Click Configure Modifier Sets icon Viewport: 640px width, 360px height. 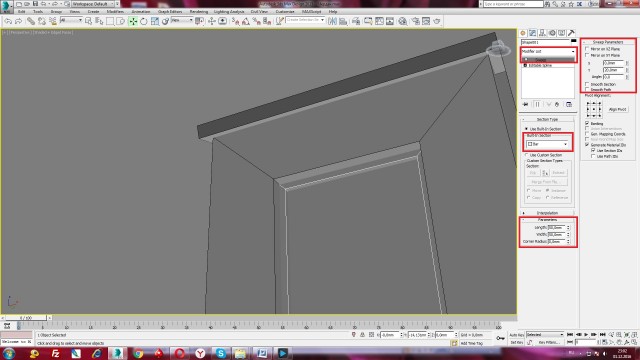569,104
